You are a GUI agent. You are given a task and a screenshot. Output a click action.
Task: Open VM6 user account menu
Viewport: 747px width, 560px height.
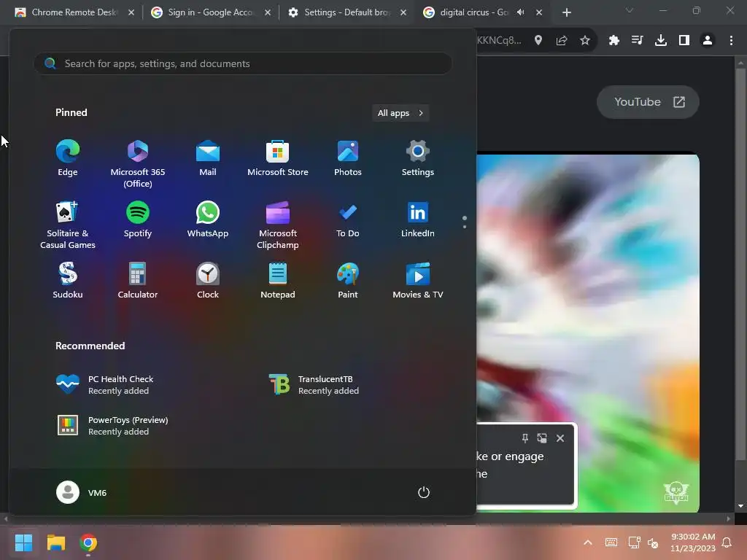pos(82,492)
